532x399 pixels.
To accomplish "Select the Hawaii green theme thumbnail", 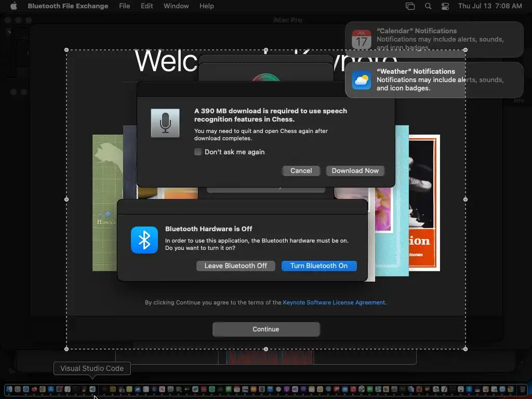I will (108, 203).
